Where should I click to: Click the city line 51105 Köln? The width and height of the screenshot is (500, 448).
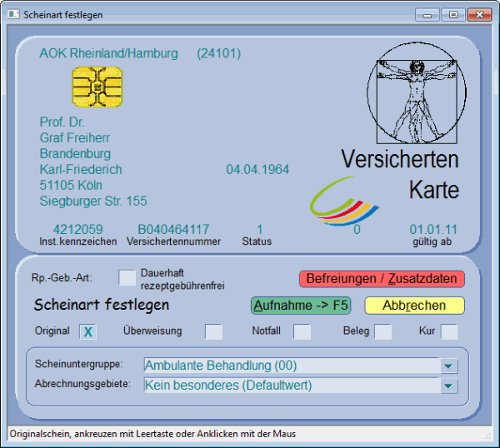71,186
